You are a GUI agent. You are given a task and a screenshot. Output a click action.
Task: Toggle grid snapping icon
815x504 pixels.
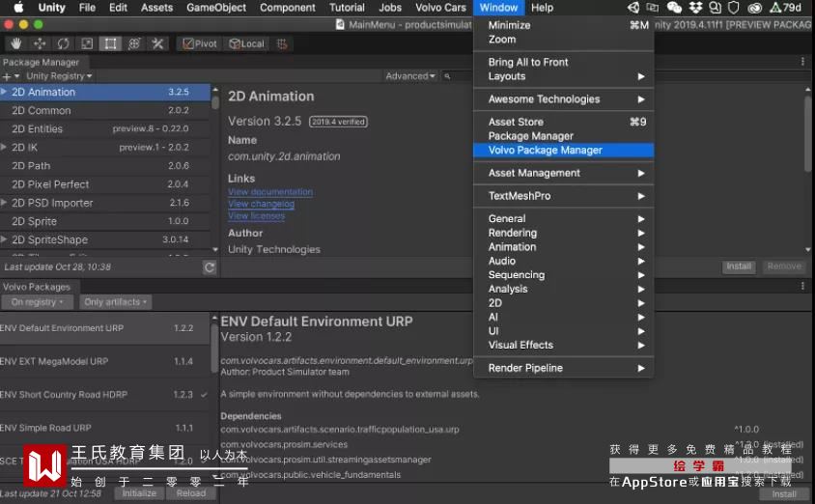point(282,44)
